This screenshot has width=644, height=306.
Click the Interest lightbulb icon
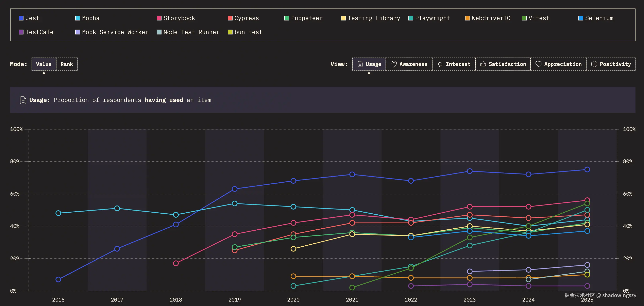coord(440,64)
